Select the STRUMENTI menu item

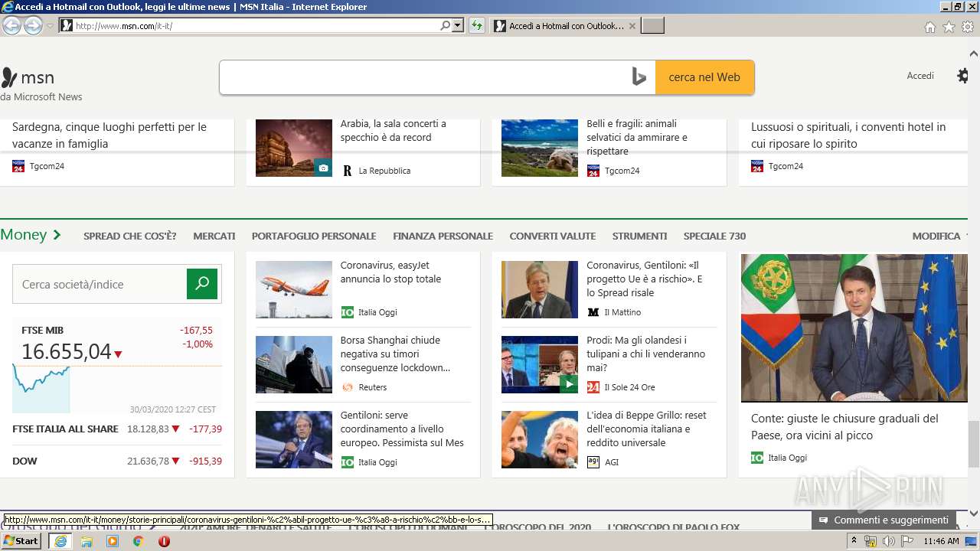pyautogui.click(x=639, y=236)
